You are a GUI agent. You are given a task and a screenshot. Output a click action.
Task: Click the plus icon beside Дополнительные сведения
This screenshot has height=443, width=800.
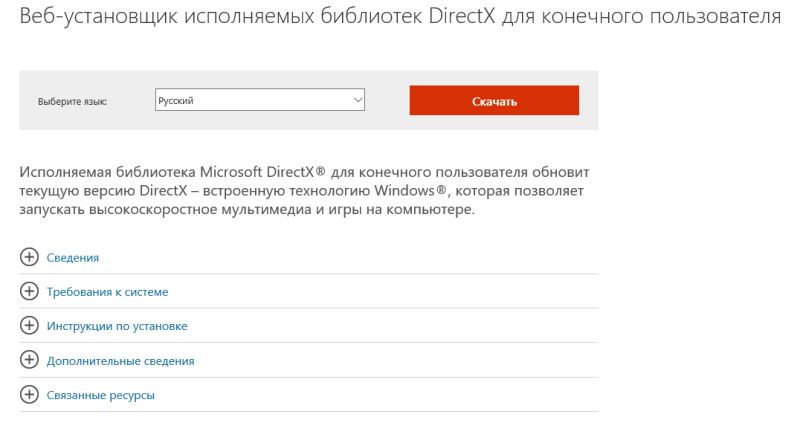tap(29, 360)
